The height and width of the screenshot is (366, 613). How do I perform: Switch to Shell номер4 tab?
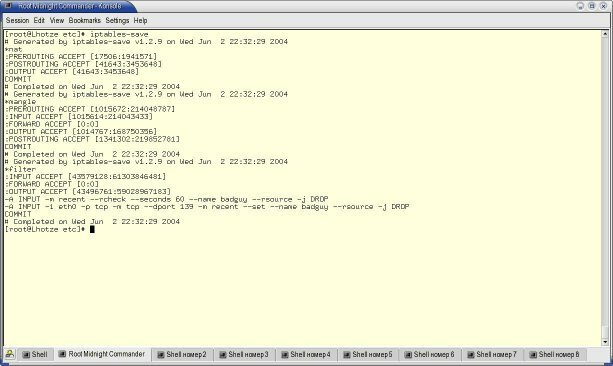[306, 355]
